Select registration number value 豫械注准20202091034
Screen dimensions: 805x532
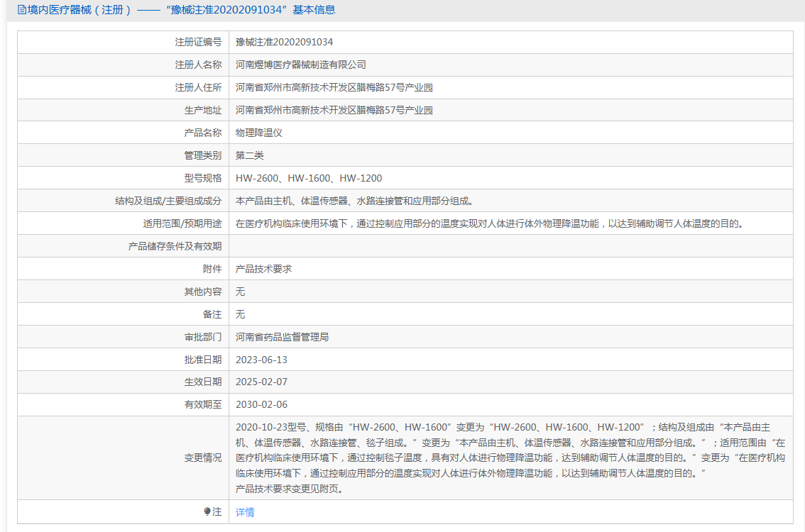(x=284, y=42)
